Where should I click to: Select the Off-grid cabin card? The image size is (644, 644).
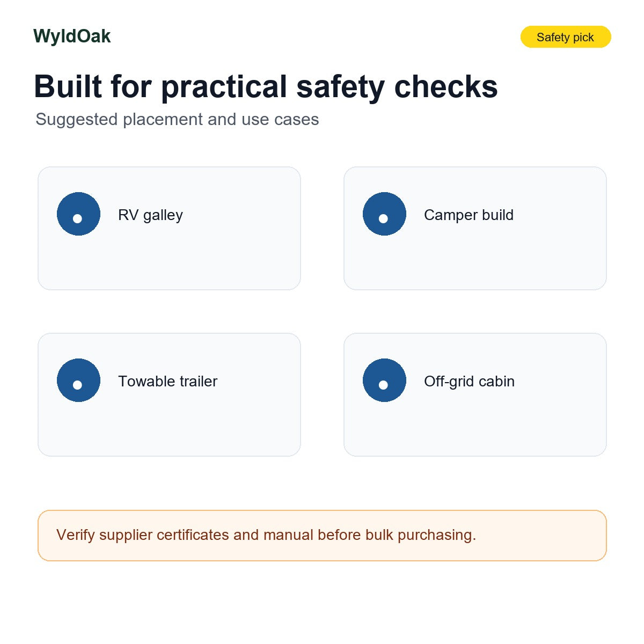(475, 394)
